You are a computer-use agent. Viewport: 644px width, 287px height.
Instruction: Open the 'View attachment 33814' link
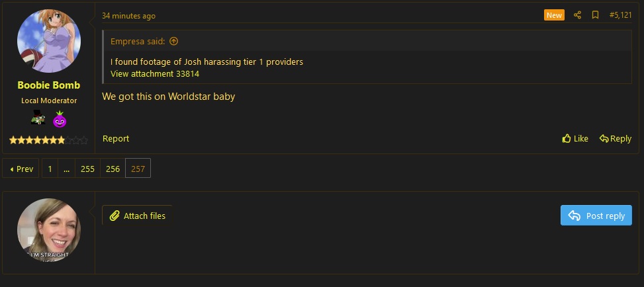pos(155,73)
